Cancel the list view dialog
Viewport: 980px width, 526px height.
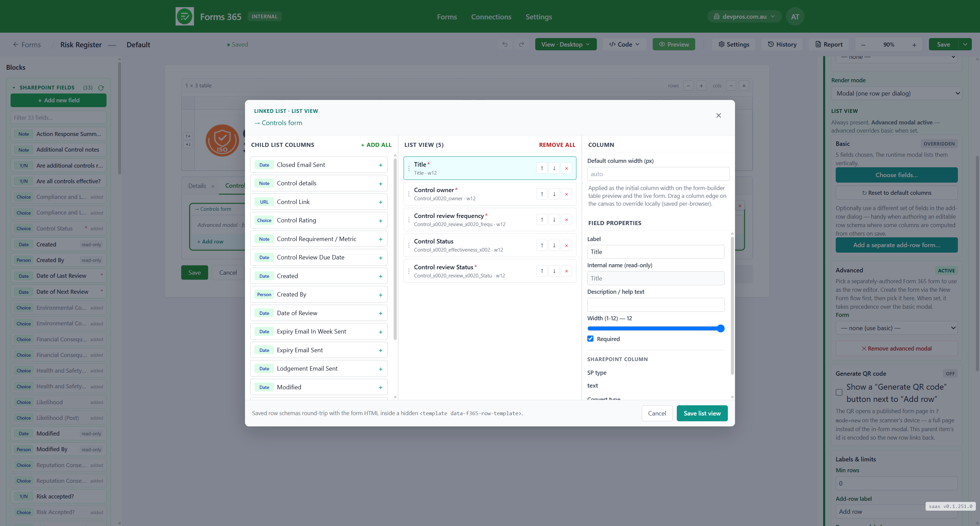point(657,413)
